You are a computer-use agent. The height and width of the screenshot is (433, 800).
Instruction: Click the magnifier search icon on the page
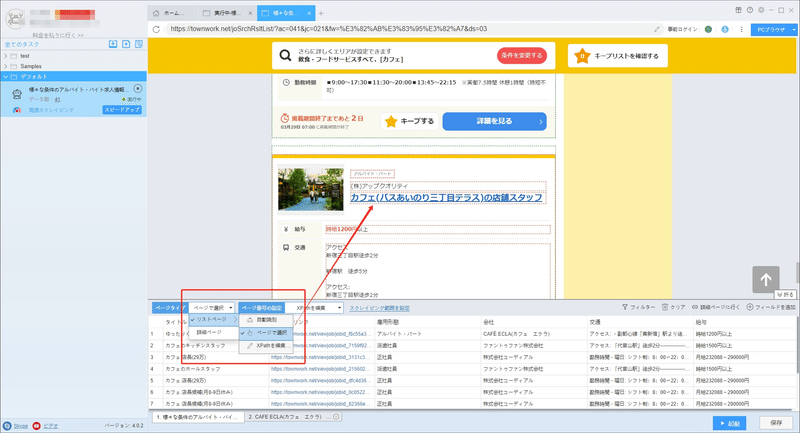(285, 55)
